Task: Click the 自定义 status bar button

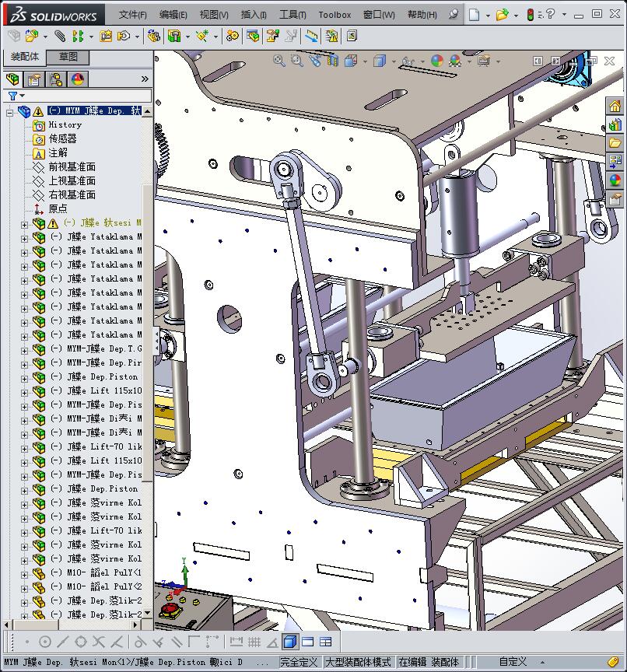Action: point(513,662)
